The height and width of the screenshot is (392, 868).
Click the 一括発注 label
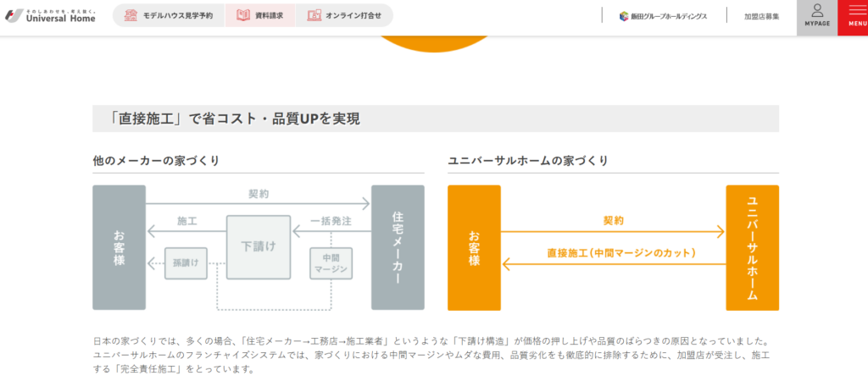[x=331, y=221]
